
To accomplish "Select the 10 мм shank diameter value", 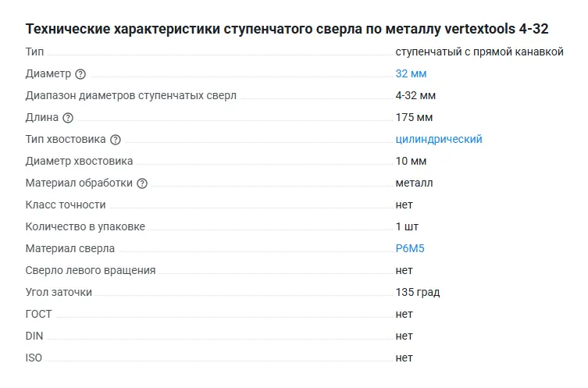I will coord(411,161).
